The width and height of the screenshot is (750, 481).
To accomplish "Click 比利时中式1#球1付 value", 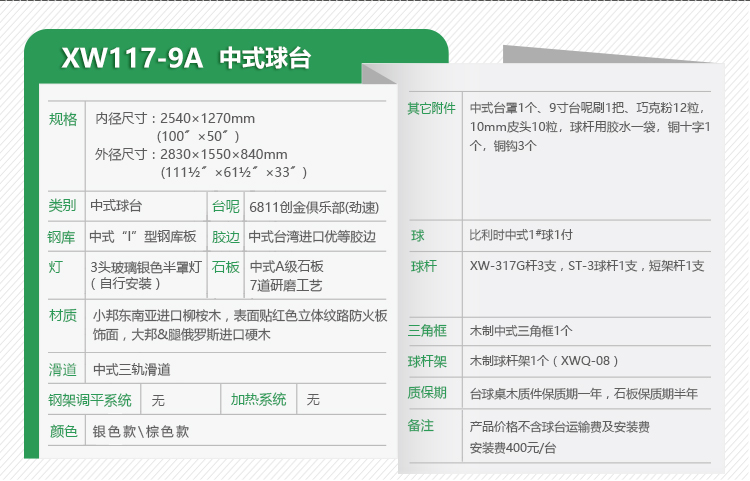I will coord(521,235).
